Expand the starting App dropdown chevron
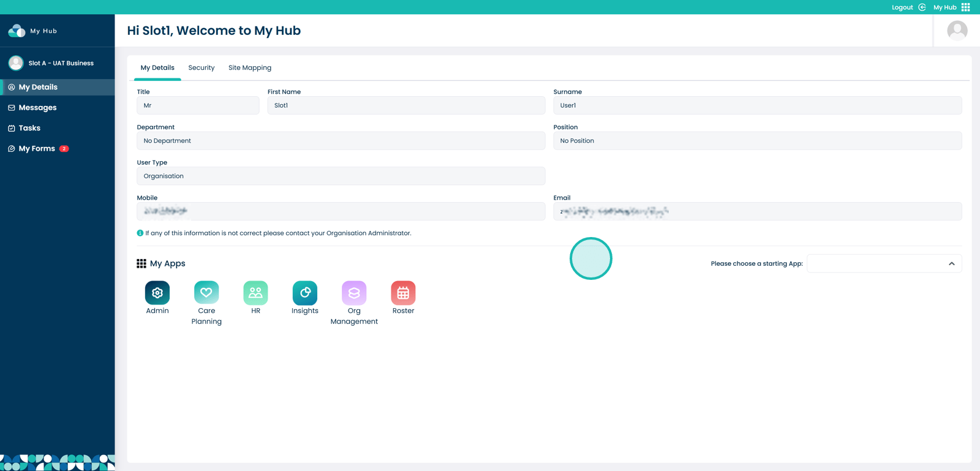980x471 pixels. [952, 263]
